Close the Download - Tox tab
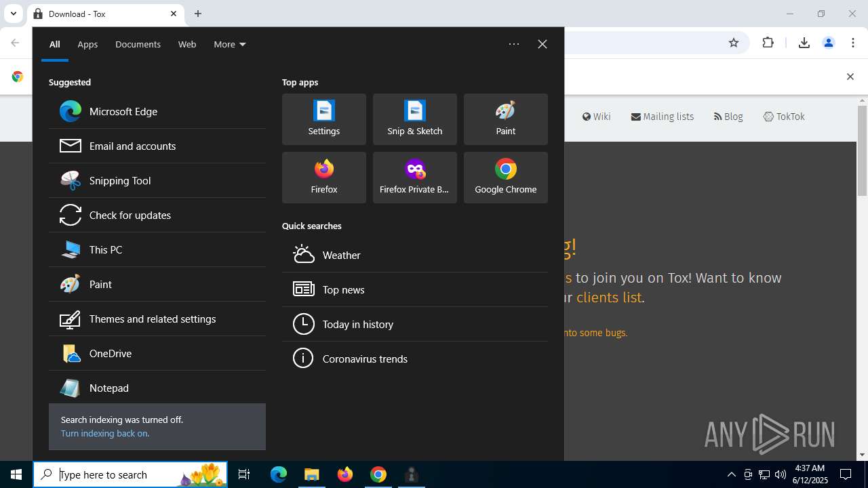The image size is (868, 488). click(x=174, y=14)
